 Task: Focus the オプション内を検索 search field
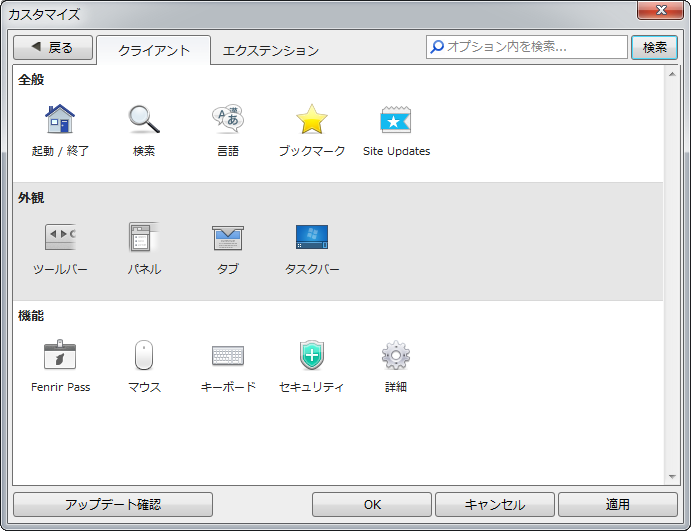(527, 47)
